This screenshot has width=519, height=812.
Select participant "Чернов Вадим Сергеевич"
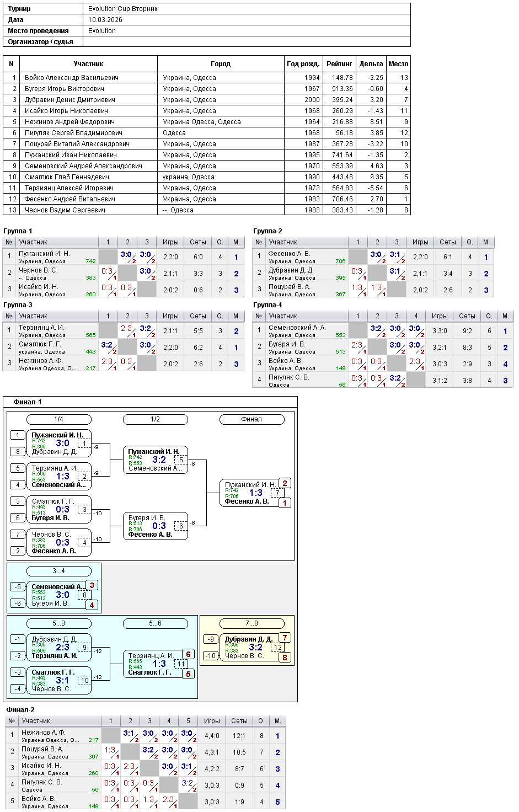(x=65, y=210)
